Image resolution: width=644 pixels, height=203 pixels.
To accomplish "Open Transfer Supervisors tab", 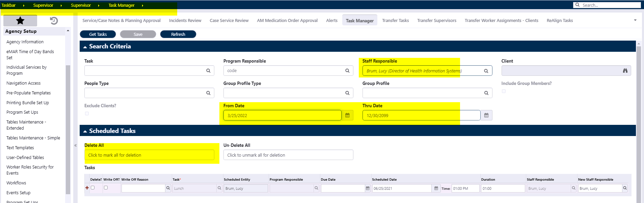I will tap(437, 21).
